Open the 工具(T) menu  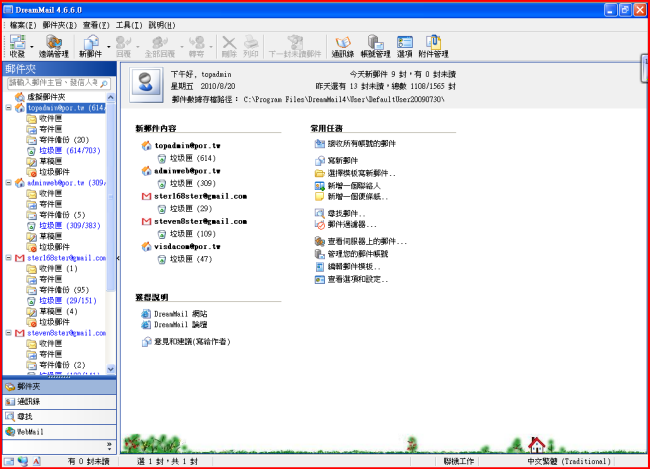point(129,24)
